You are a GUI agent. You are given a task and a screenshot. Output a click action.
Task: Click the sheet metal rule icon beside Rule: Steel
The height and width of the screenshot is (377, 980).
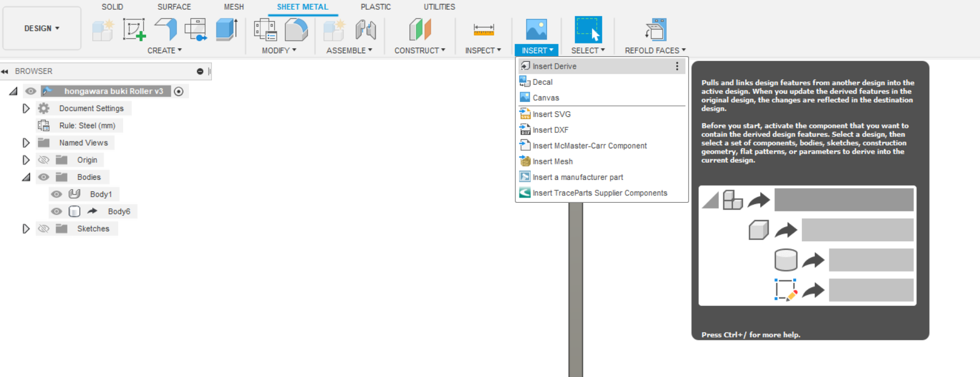[44, 125]
